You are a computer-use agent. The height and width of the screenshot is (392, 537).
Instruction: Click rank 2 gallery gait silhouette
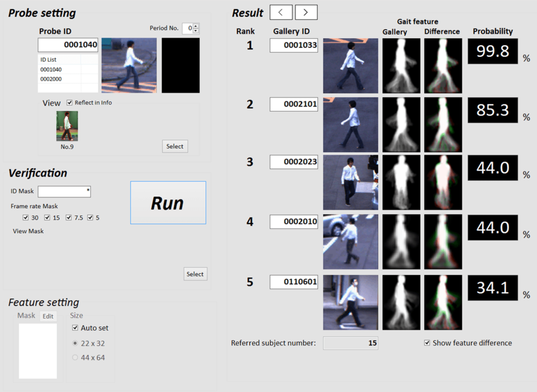point(400,125)
